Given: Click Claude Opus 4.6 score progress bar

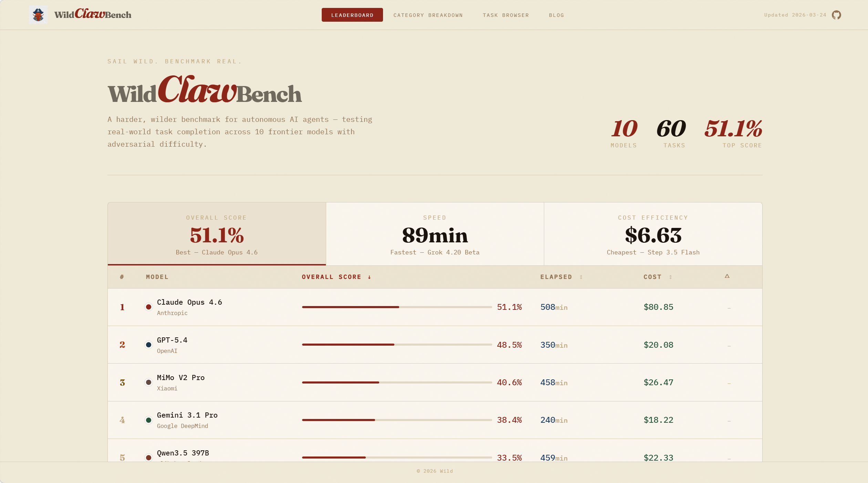Looking at the screenshot, I should tap(396, 307).
